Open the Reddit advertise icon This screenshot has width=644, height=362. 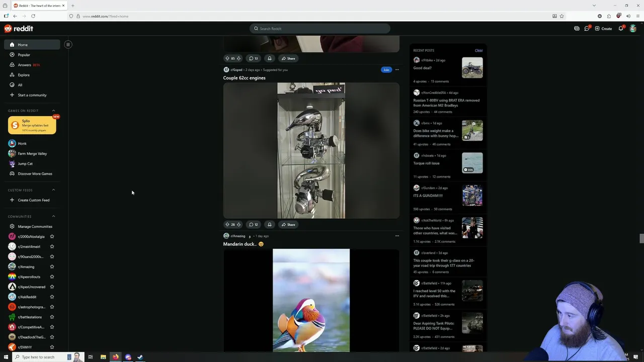pyautogui.click(x=577, y=29)
